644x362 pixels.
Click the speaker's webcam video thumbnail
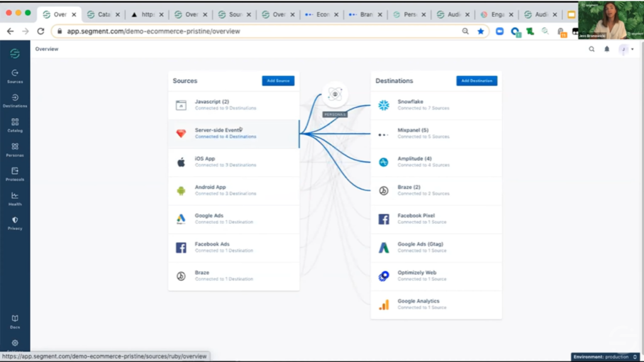611,19
